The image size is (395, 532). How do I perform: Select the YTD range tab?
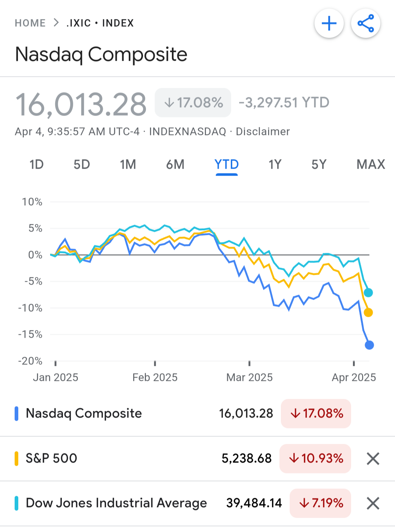[x=227, y=164]
